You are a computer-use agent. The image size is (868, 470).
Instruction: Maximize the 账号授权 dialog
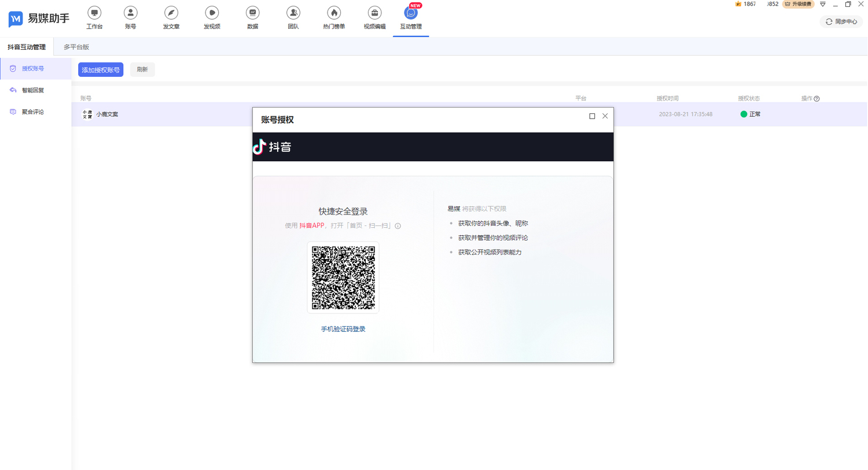[x=592, y=116]
